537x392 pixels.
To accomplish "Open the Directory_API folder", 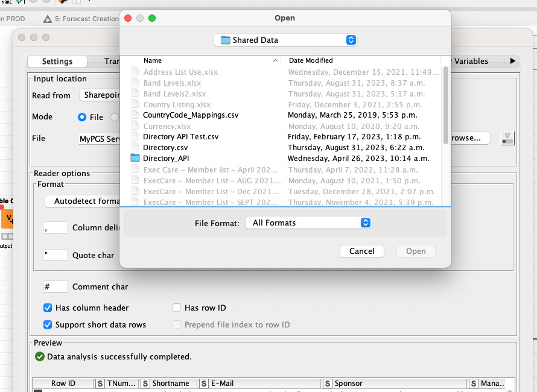I will (166, 159).
